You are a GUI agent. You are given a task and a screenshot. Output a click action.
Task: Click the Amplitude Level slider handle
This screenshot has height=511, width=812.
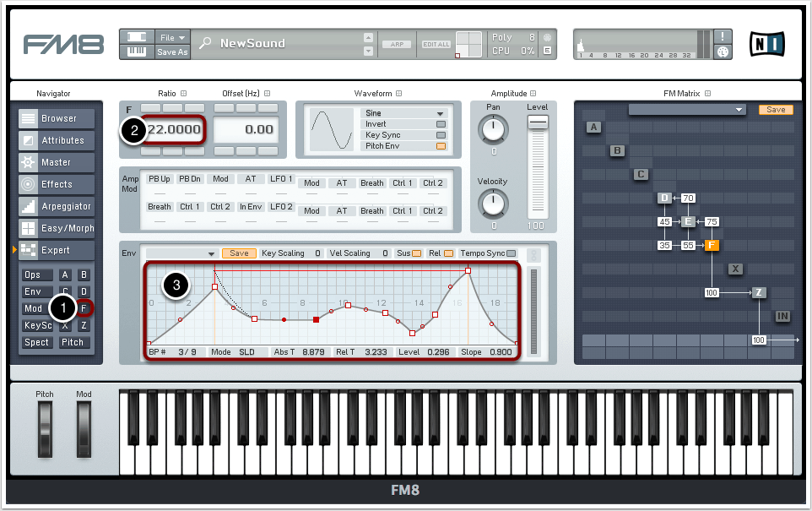click(x=537, y=123)
